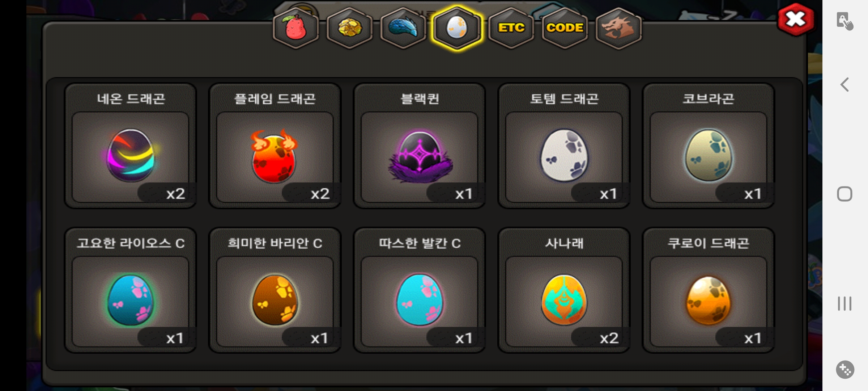Tap the Android home button

click(x=844, y=194)
